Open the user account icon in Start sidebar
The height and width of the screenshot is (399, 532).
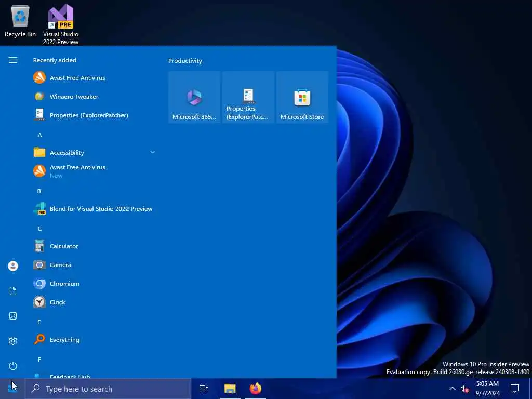13,265
